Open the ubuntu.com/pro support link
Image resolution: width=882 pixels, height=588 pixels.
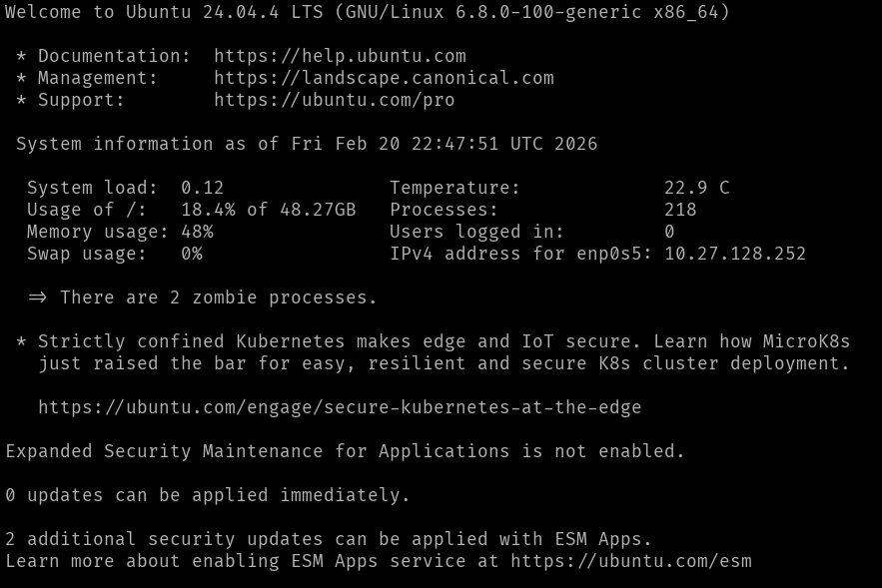(x=334, y=100)
